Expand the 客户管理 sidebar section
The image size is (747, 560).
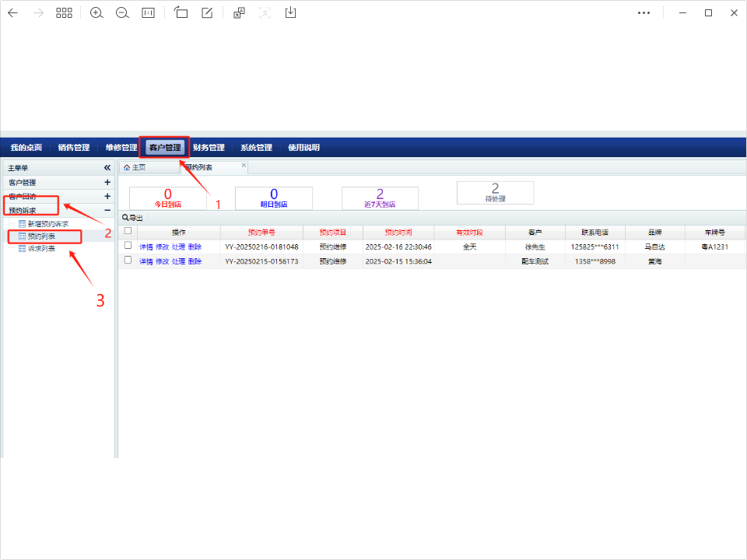pyautogui.click(x=107, y=182)
